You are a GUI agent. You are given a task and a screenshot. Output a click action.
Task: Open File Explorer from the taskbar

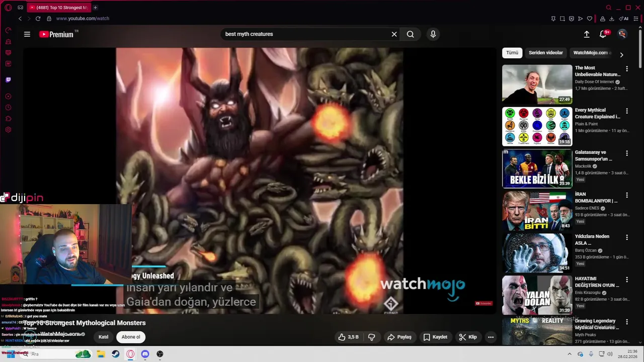click(101, 354)
